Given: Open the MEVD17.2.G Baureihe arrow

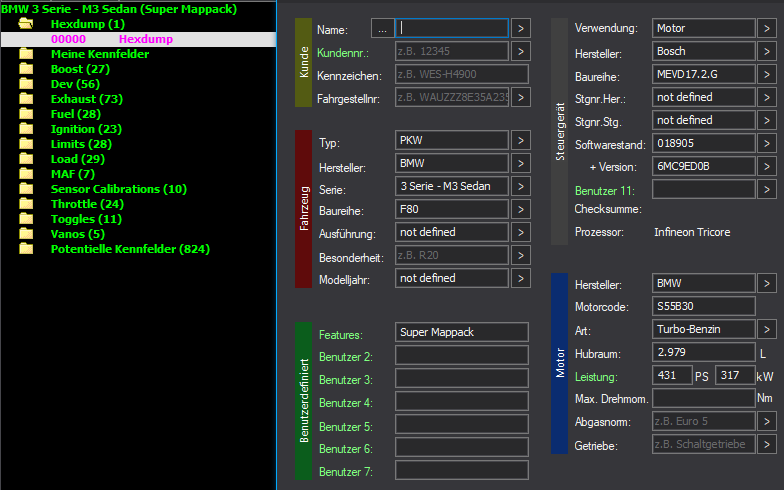Looking at the screenshot, I should [x=766, y=74].
